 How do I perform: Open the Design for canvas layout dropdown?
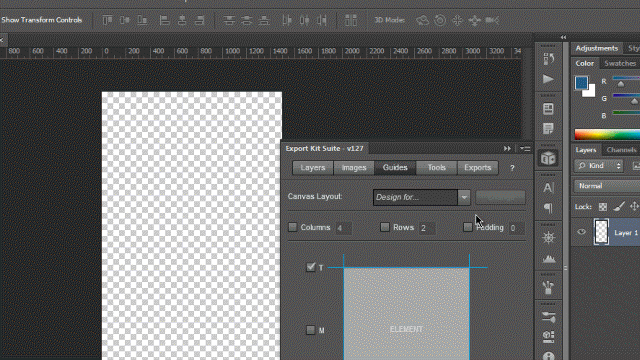click(422, 197)
